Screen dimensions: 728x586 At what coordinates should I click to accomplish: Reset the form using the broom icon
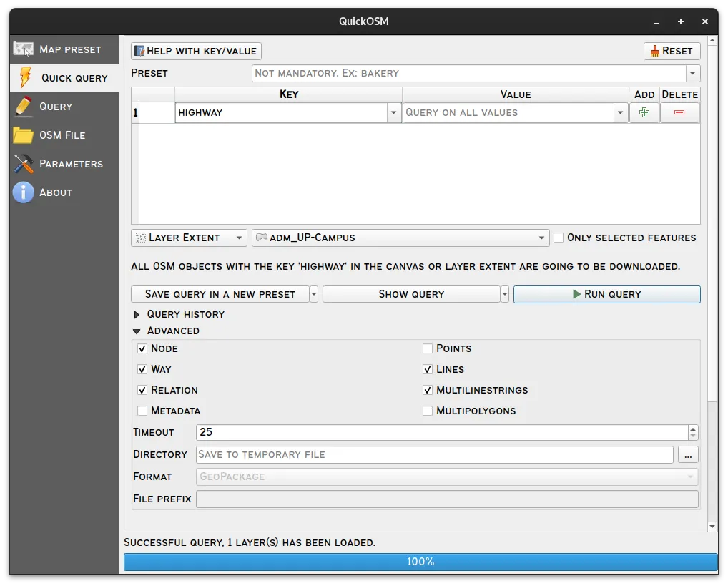(x=671, y=51)
